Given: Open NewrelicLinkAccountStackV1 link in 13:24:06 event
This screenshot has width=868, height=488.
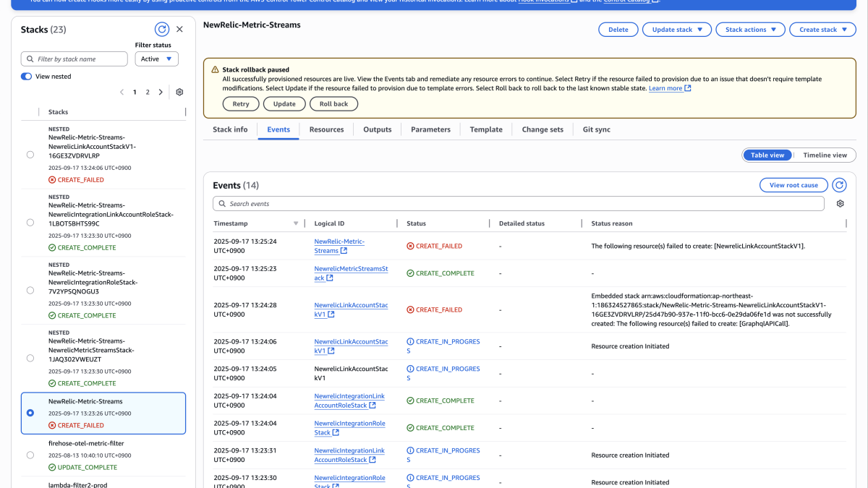Looking at the screenshot, I should (351, 346).
